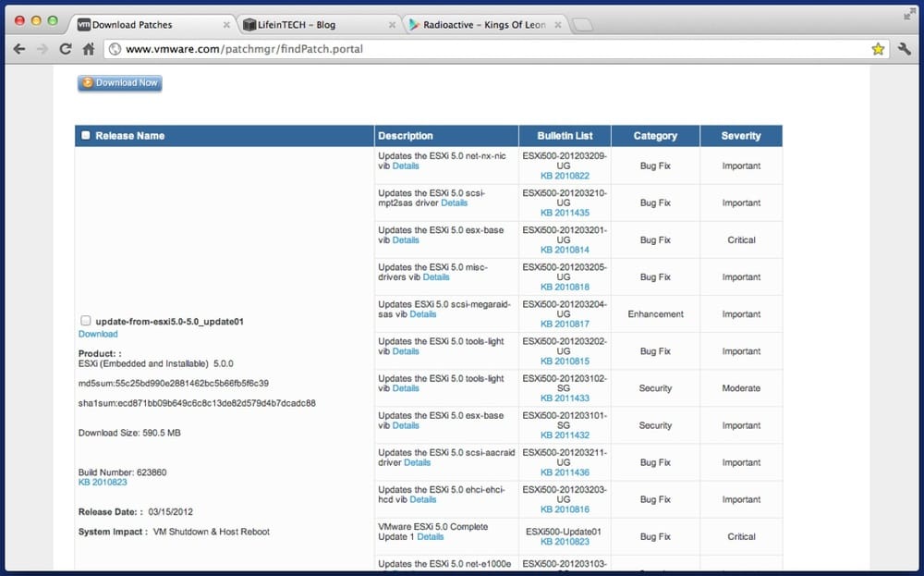Open the KB 2011436 link
The width and height of the screenshot is (924, 576).
(565, 472)
